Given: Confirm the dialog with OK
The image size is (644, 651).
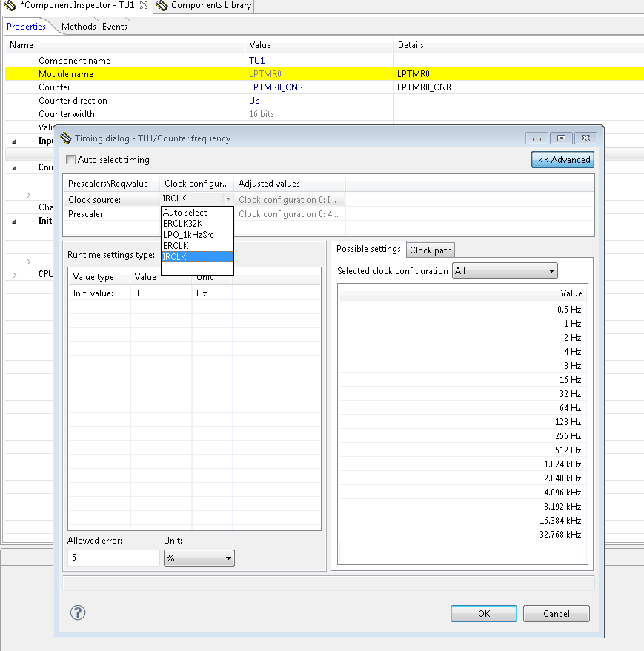Looking at the screenshot, I should point(484,614).
